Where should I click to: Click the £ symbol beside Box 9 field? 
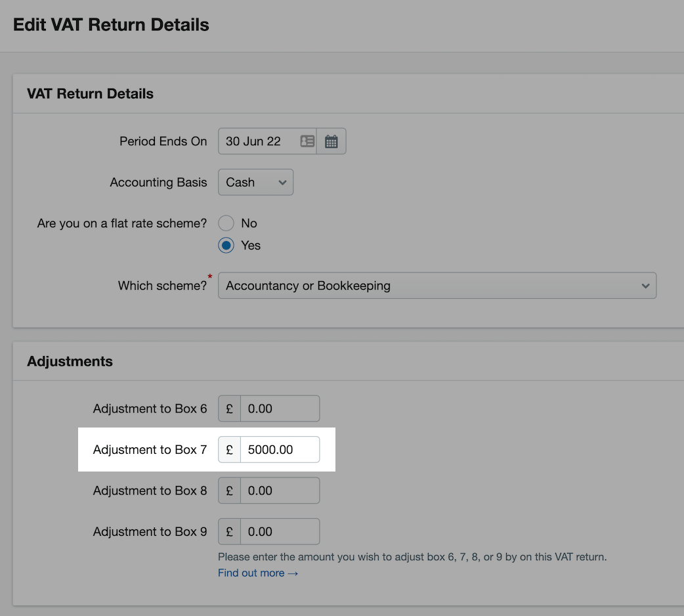(x=228, y=531)
